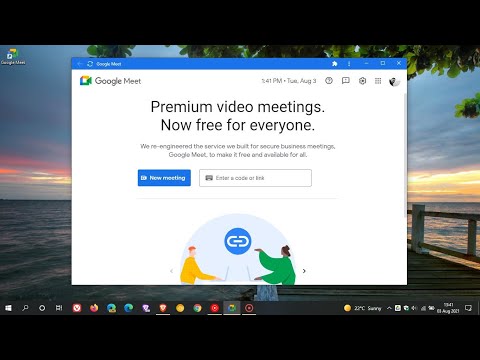
Task: Show previous carousel slide
Action: 172,271
